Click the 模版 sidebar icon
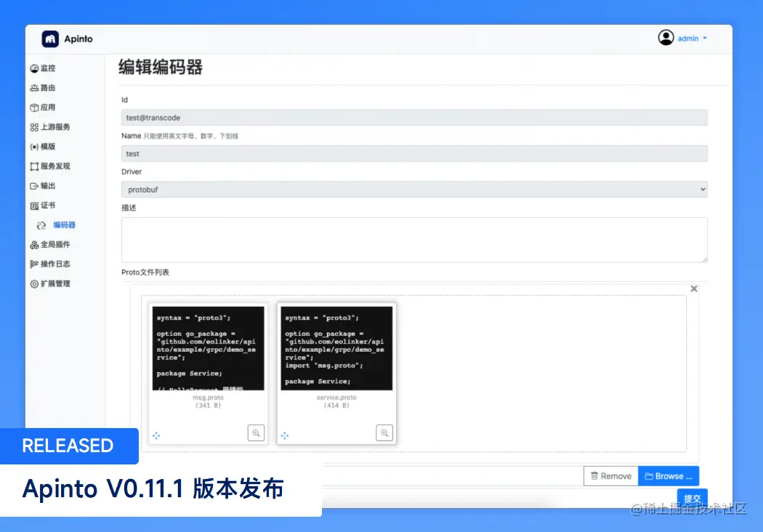The width and height of the screenshot is (763, 532). tap(34, 147)
